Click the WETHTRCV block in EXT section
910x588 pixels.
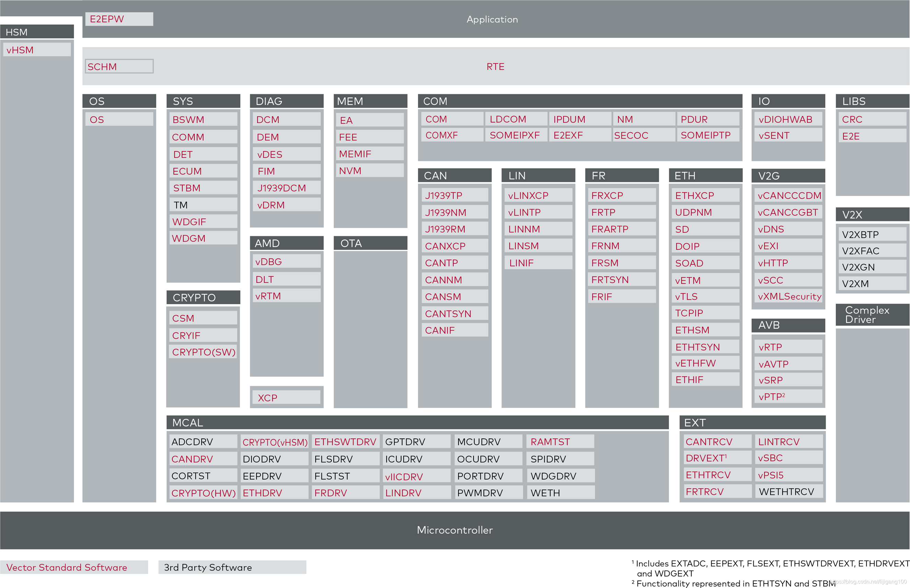point(788,492)
